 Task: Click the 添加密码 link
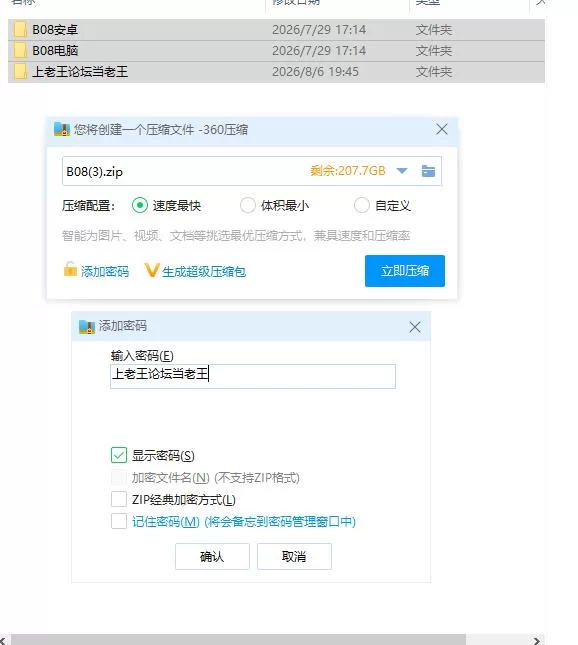coord(104,271)
